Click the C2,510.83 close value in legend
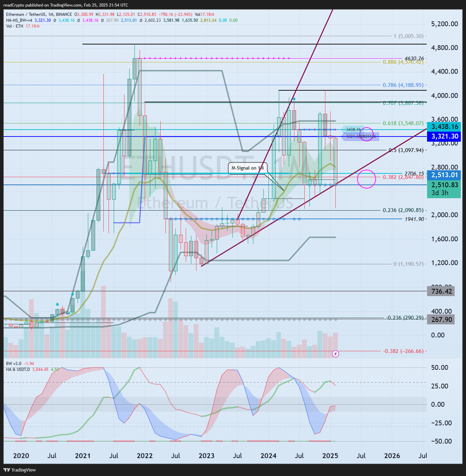Screen dimensions: 466x476 [x=147, y=14]
